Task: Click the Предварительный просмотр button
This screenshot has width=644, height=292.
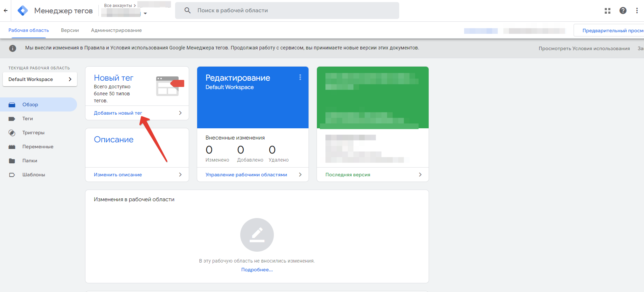Action: coord(609,30)
